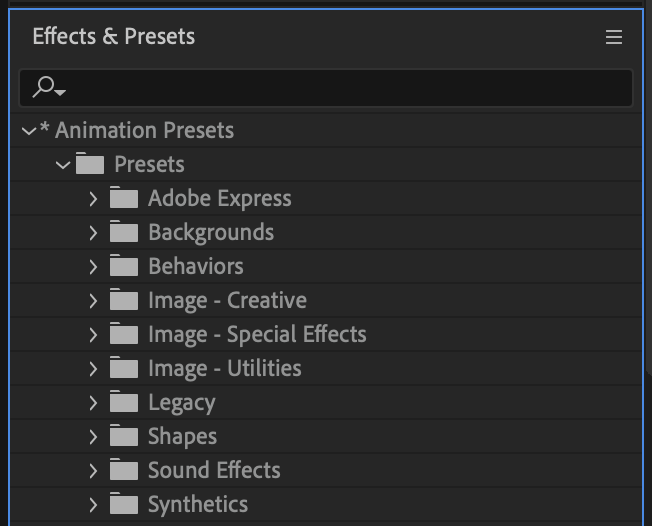This screenshot has width=652, height=526.
Task: Click the search magnifier dropdown icon
Action: pos(49,87)
